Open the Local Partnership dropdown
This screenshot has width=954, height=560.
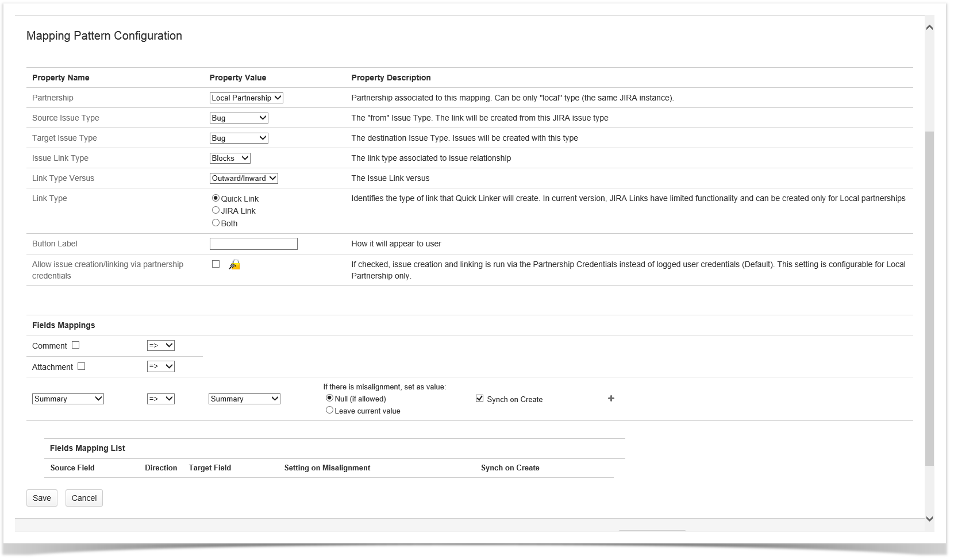click(x=246, y=98)
